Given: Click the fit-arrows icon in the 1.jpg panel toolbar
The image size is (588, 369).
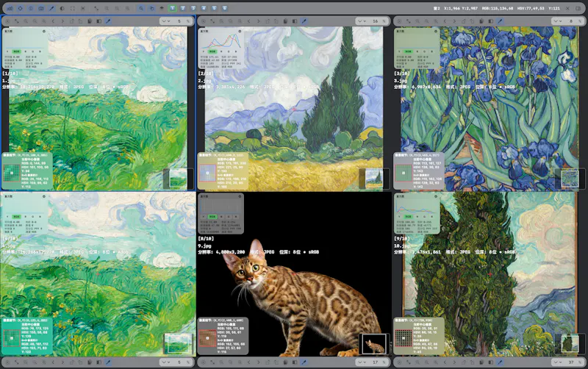Looking at the screenshot, I should tap(17, 21).
